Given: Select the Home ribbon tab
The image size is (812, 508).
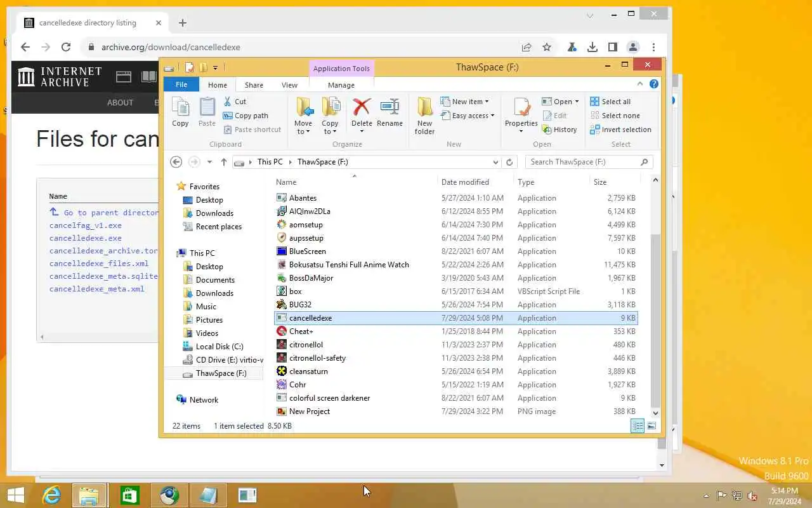Looking at the screenshot, I should pos(218,85).
